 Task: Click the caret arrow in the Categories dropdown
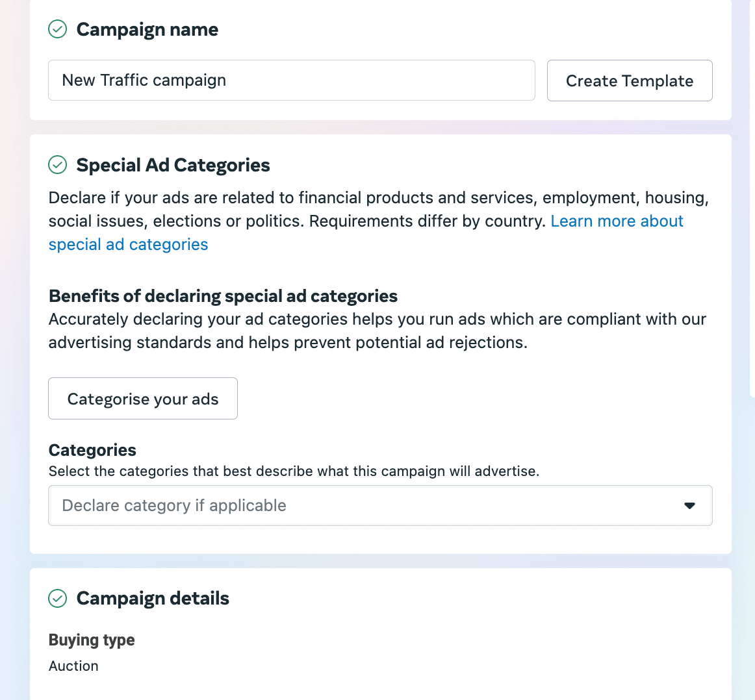point(689,506)
